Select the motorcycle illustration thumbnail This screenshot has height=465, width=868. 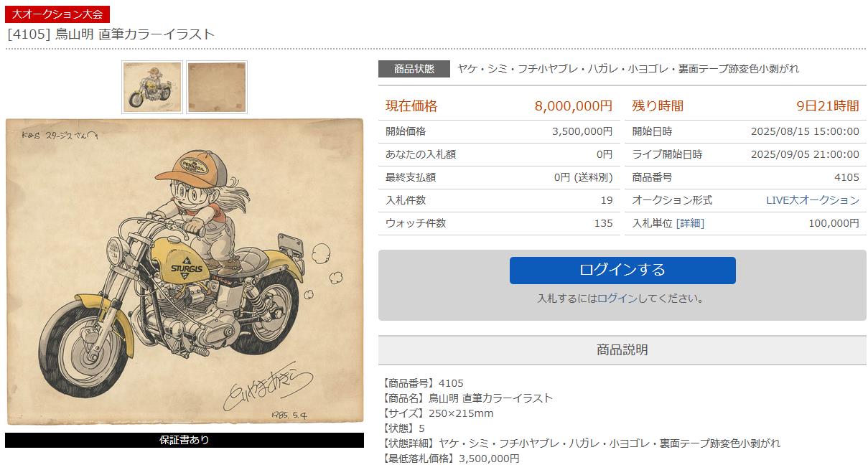pyautogui.click(x=152, y=88)
